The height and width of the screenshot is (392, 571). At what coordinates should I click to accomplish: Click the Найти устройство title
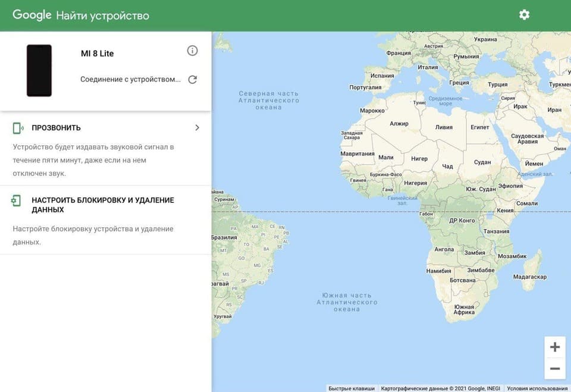102,15
